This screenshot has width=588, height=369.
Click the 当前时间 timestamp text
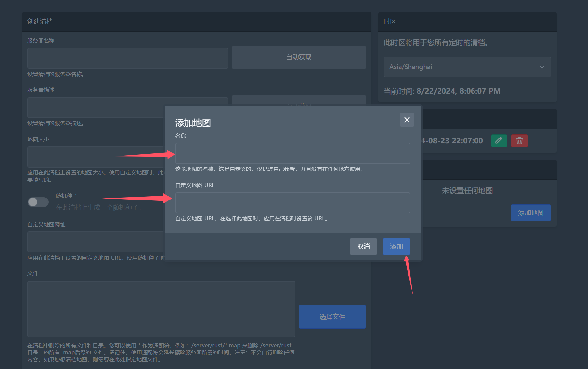coord(442,91)
